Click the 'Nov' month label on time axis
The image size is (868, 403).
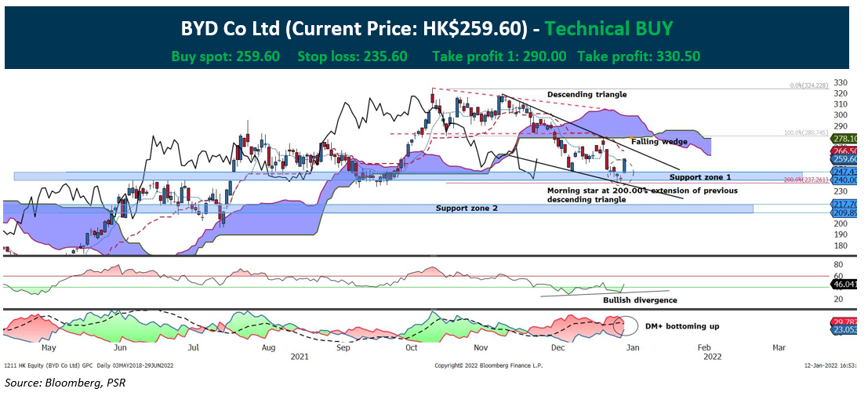pyautogui.click(x=480, y=348)
